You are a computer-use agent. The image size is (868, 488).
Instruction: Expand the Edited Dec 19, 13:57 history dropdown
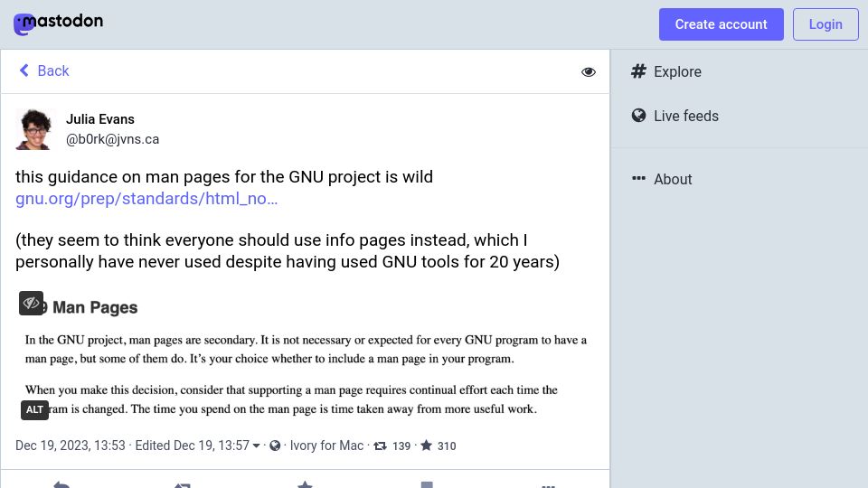pos(198,446)
